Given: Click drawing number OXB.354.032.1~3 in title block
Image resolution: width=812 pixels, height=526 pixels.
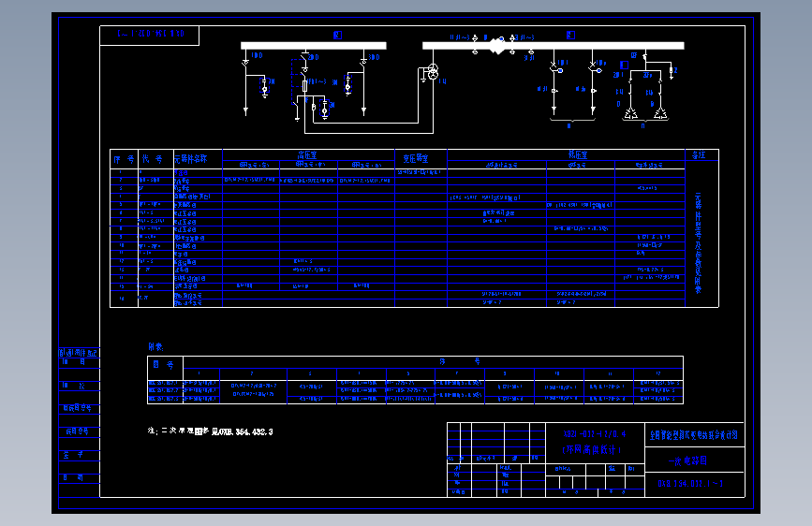Looking at the screenshot, I should [690, 484].
